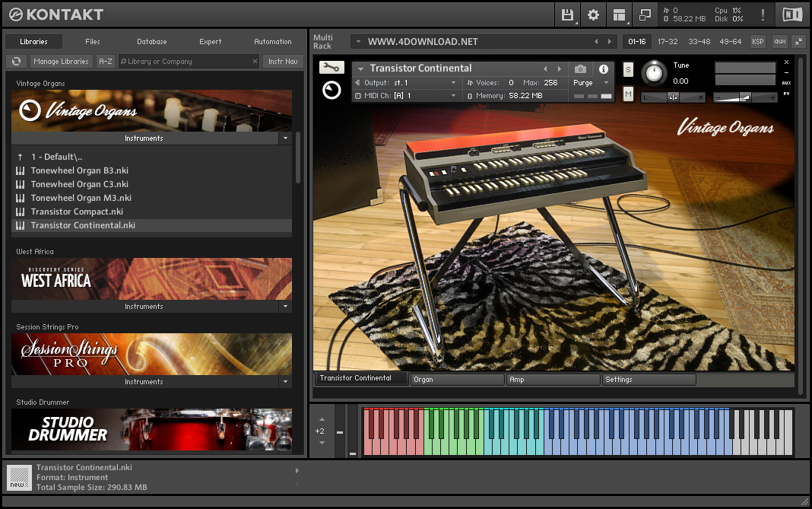The height and width of the screenshot is (509, 812).
Task: Open snapshot view camera icon
Action: pos(581,69)
